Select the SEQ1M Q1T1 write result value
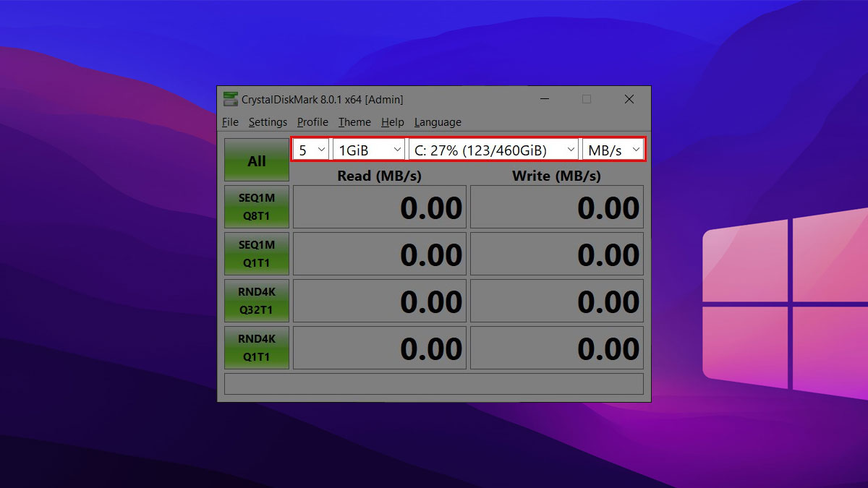This screenshot has width=868, height=488. point(557,254)
